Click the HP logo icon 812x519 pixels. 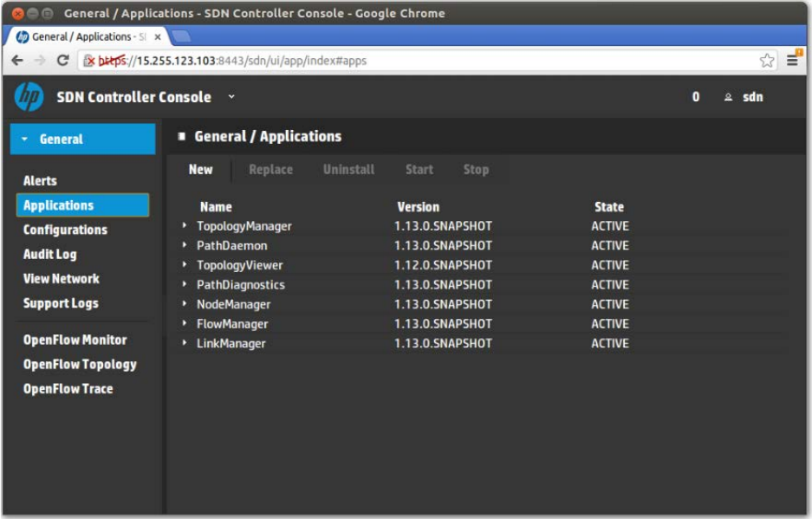[29, 97]
